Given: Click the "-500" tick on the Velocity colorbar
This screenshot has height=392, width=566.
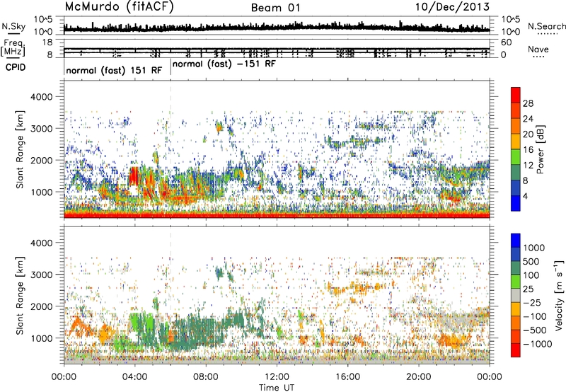Looking at the screenshot, I should pyautogui.click(x=534, y=330).
